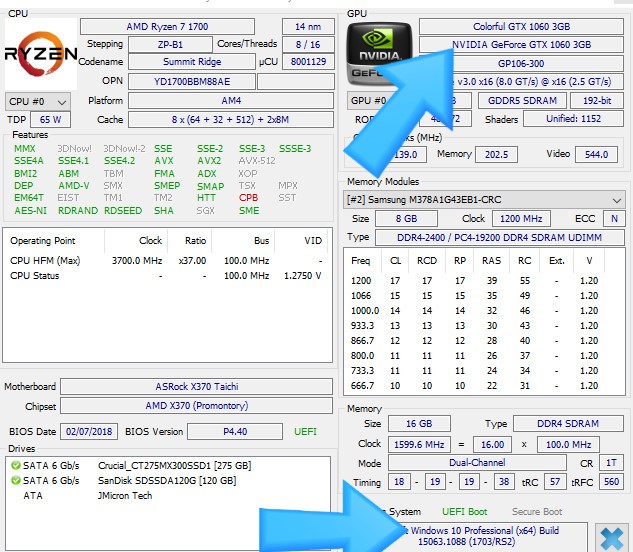Click the DDR4-2400 / PC4-19200 type field
The height and width of the screenshot is (552, 633).
click(x=499, y=237)
